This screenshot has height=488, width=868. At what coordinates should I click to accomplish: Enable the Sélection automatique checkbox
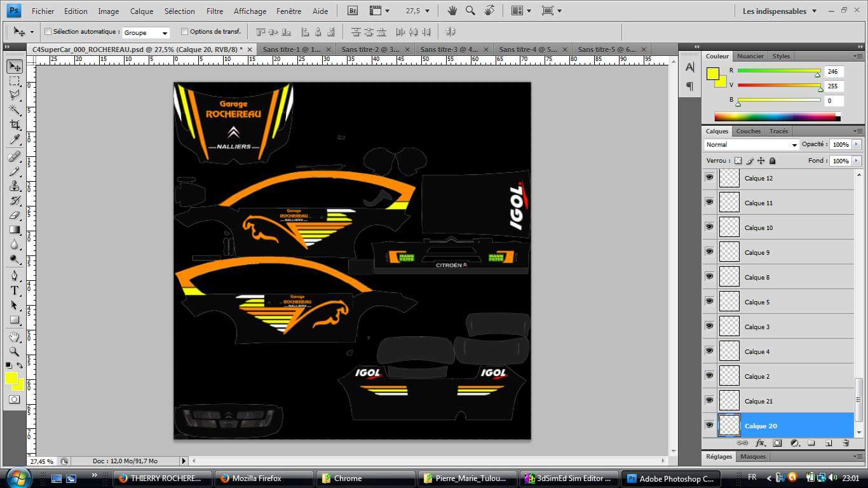click(x=48, y=31)
